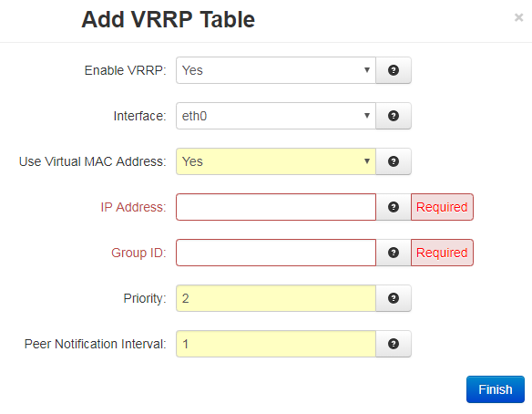This screenshot has width=532, height=414.
Task: Expand the Interface eth0 dropdown
Action: (x=276, y=116)
